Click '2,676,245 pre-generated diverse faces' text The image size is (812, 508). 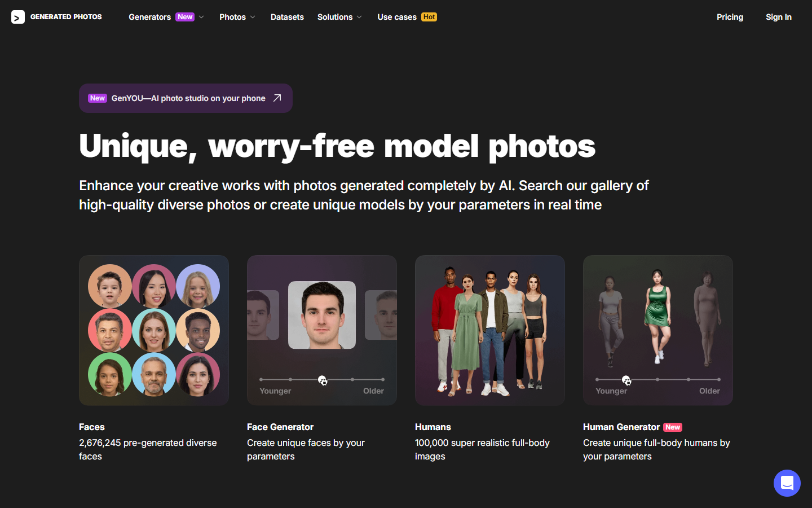(148, 449)
